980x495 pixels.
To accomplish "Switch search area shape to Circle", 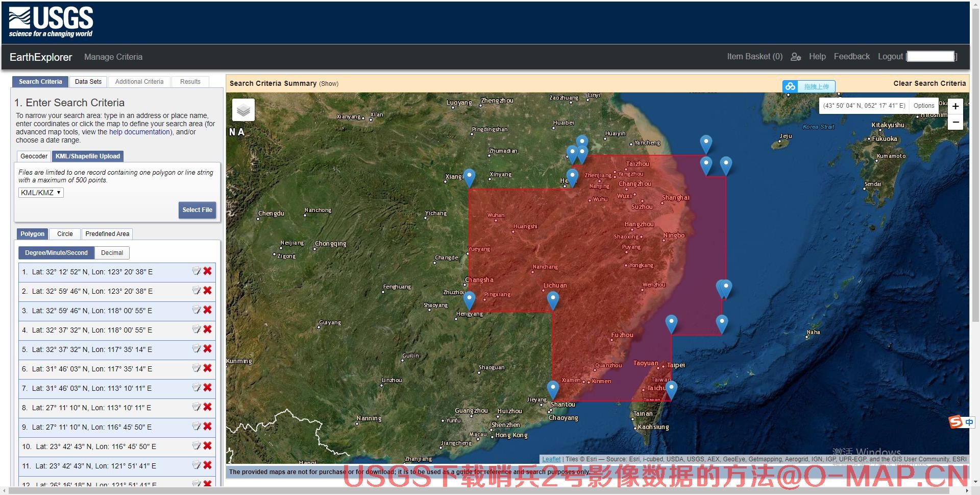I will pos(65,234).
